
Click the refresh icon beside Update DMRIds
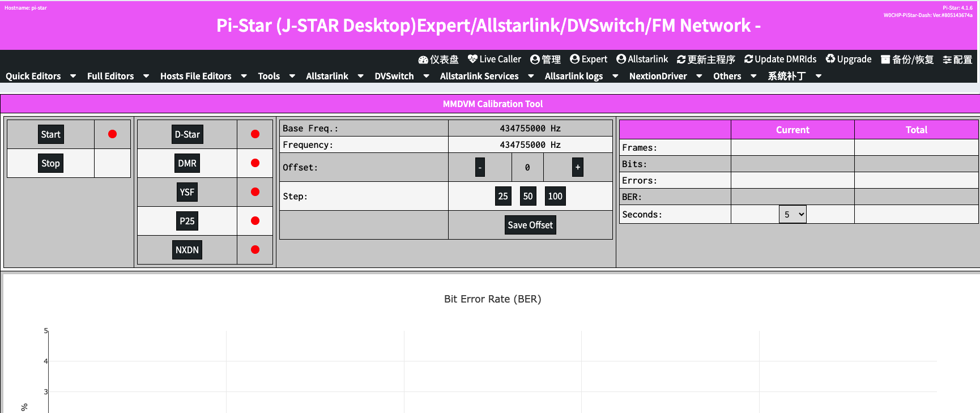[749, 59]
